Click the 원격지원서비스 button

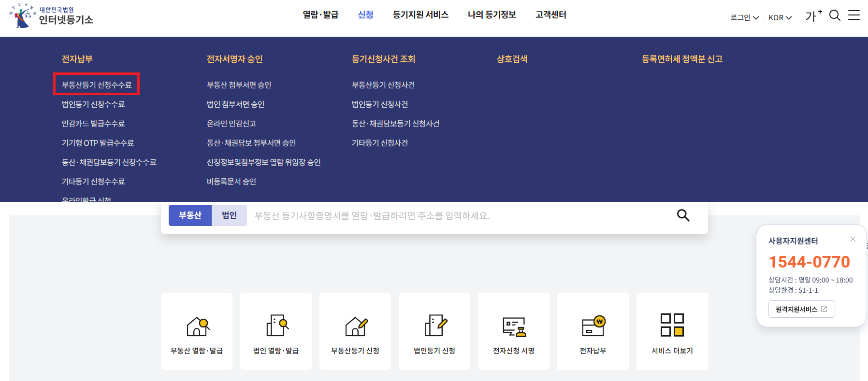801,309
